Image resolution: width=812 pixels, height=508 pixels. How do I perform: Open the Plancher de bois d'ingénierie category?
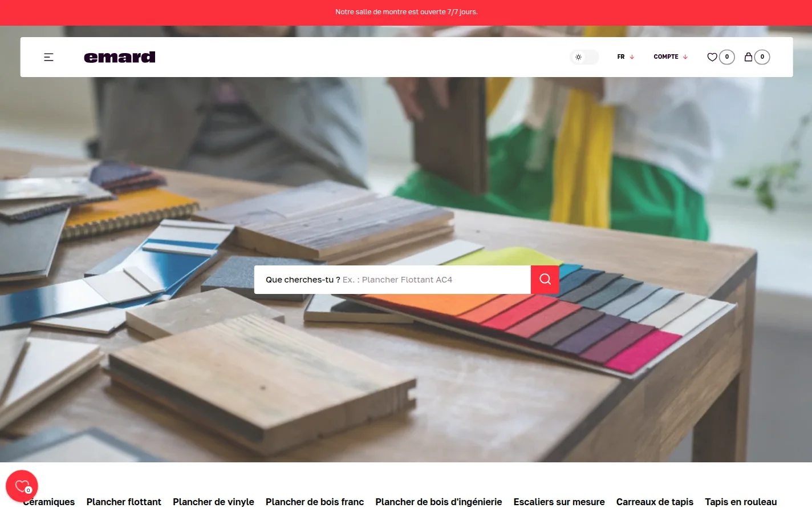pyautogui.click(x=439, y=502)
